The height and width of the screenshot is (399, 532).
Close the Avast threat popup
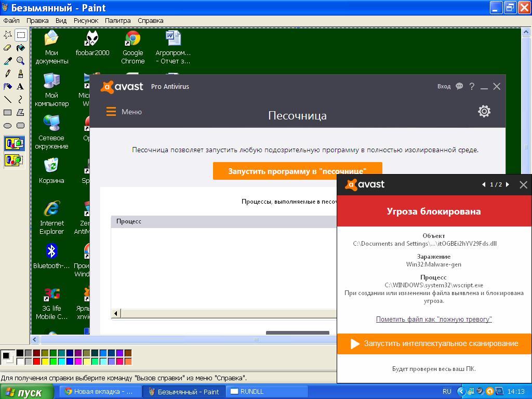tap(524, 185)
